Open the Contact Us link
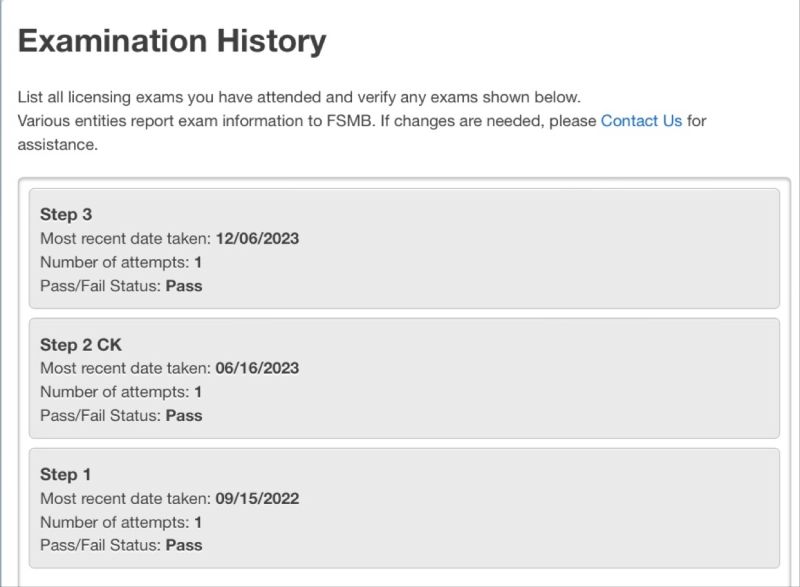Image resolution: width=800 pixels, height=587 pixels. pyautogui.click(x=641, y=121)
